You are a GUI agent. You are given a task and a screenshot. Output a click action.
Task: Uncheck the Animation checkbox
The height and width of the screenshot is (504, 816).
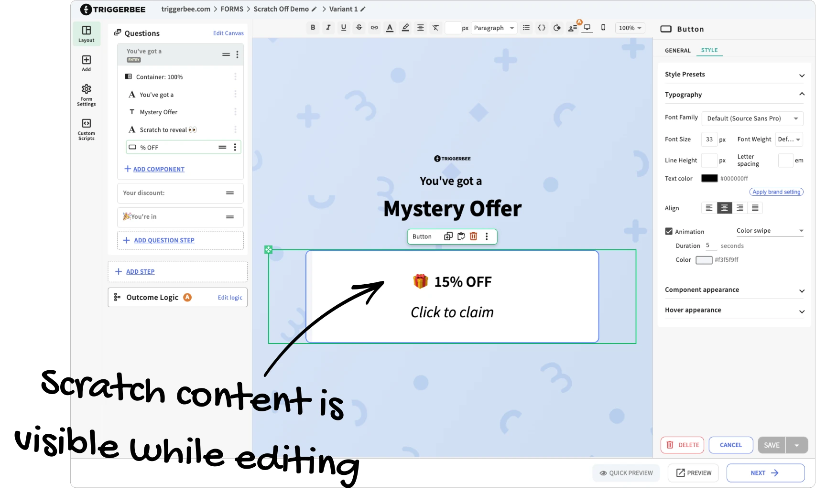click(x=669, y=231)
